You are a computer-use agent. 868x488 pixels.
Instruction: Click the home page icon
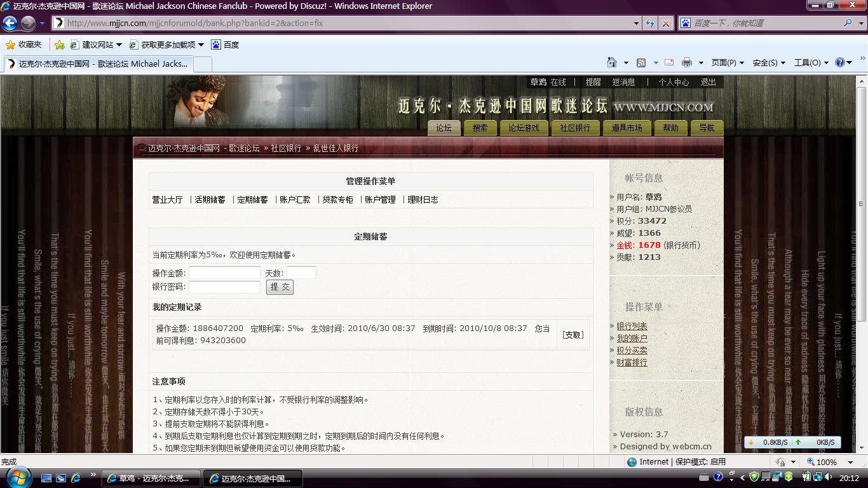tap(611, 62)
